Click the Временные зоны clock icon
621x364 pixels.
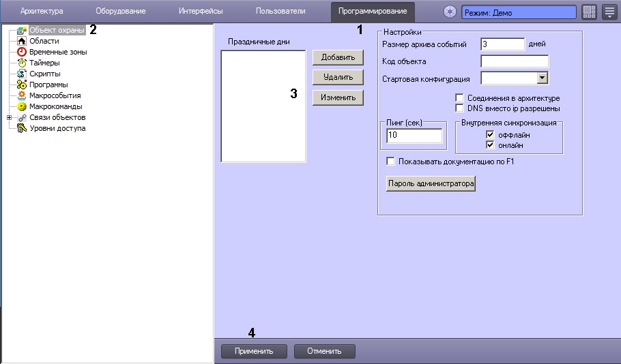pyautogui.click(x=22, y=52)
